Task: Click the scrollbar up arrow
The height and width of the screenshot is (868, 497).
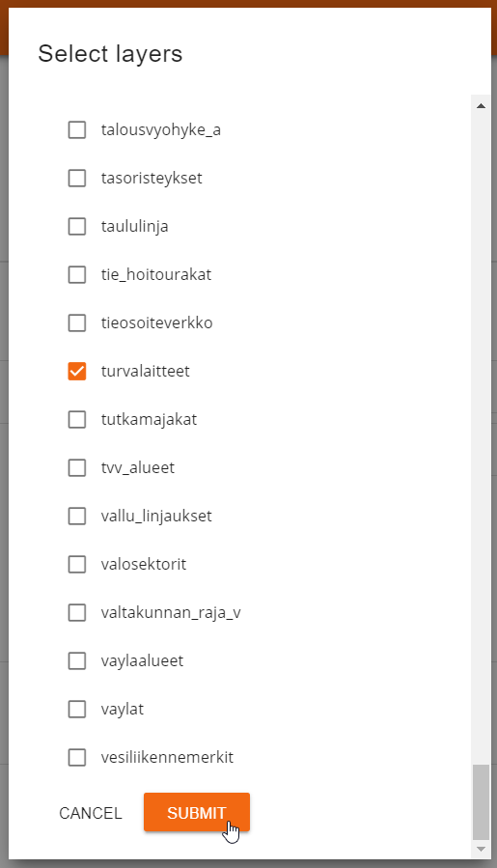Action: coord(481,105)
